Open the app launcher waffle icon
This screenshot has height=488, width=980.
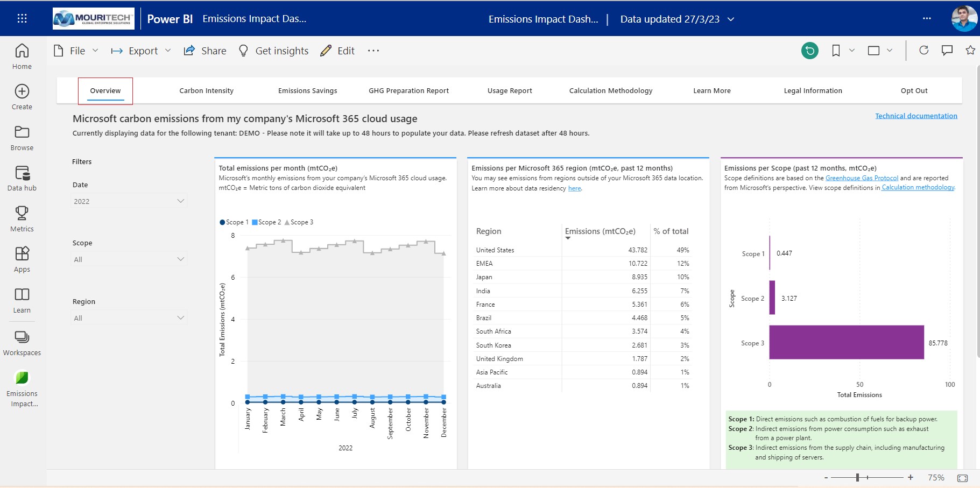pos(22,19)
